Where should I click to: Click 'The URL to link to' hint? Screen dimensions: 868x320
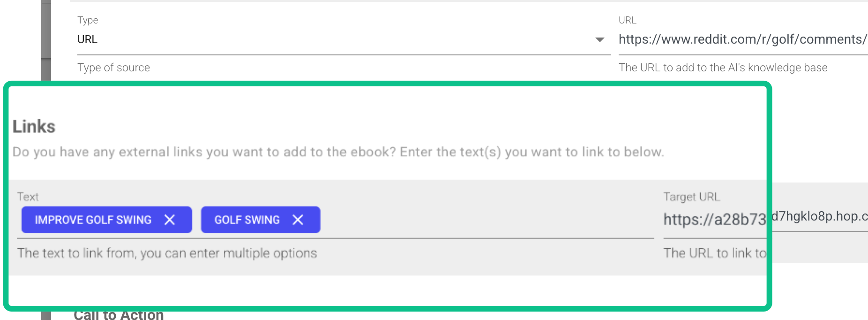715,253
